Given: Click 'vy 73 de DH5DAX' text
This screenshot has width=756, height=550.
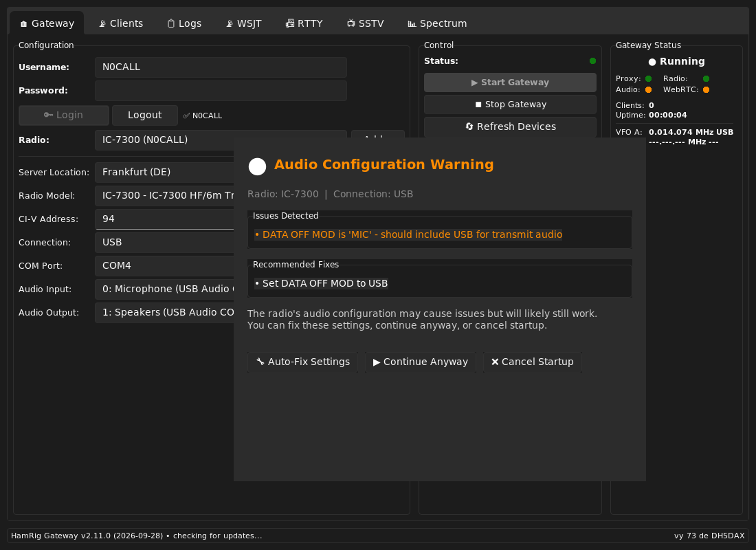Looking at the screenshot, I should pos(709,536).
